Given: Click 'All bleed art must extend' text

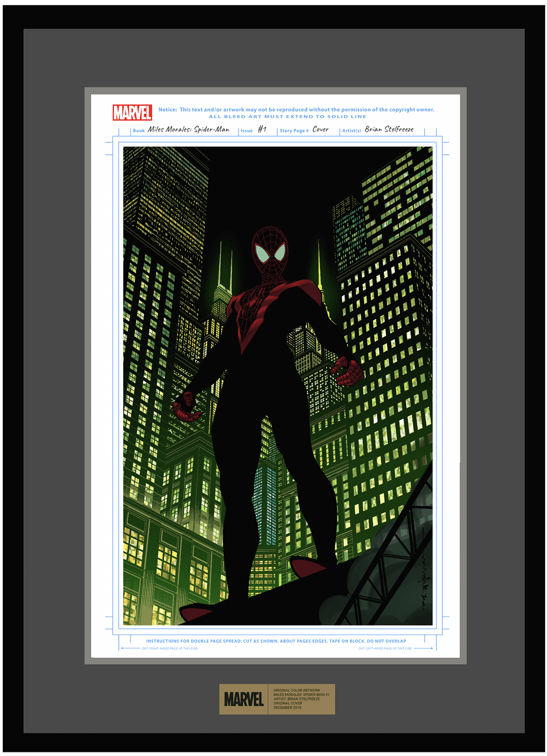Looking at the screenshot, I should pyautogui.click(x=288, y=117).
